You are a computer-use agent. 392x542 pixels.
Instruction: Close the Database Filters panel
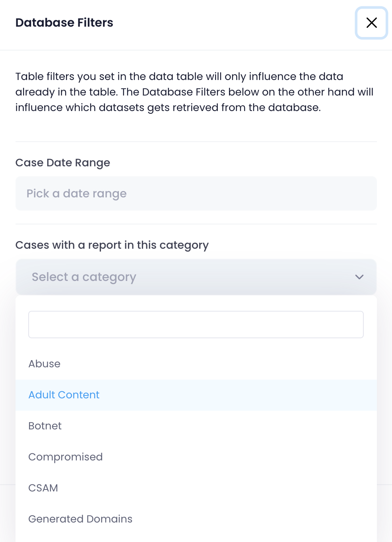tap(371, 23)
